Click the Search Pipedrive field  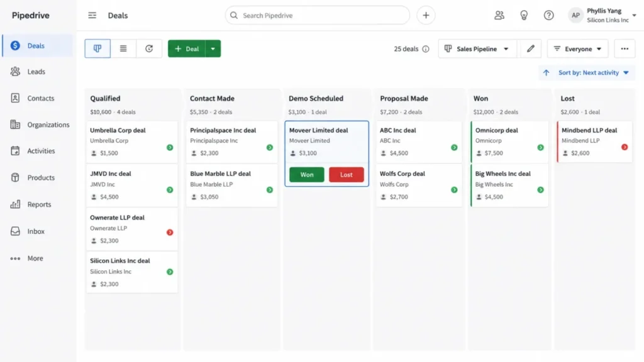[317, 15]
